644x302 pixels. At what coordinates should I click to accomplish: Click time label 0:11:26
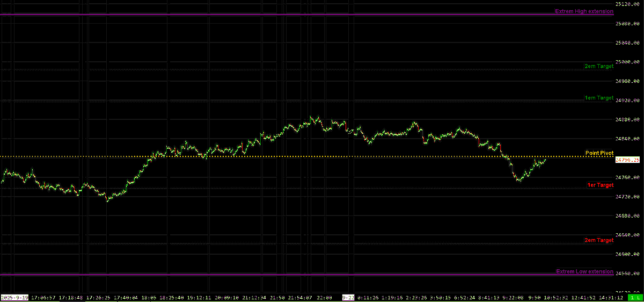tap(369, 297)
